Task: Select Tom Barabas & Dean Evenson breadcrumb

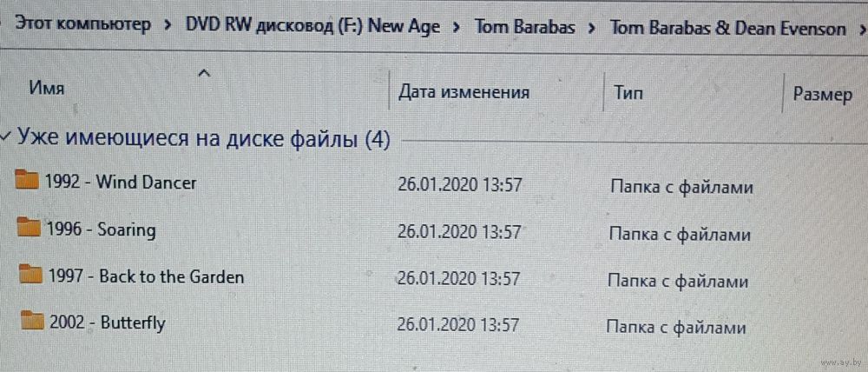Action: tap(728, 29)
